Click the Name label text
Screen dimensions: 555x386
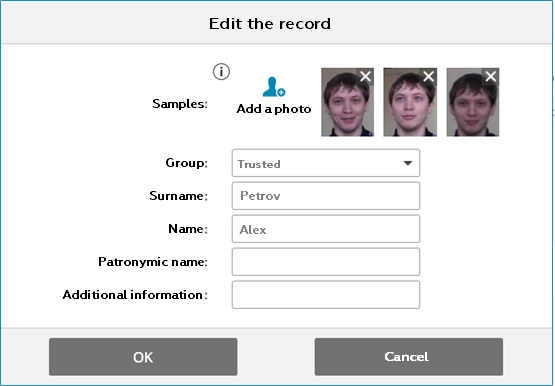pyautogui.click(x=188, y=229)
